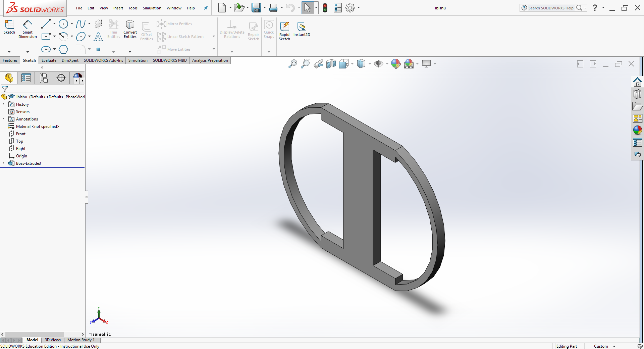Switch to the Motion Study 1 tab

pos(81,340)
